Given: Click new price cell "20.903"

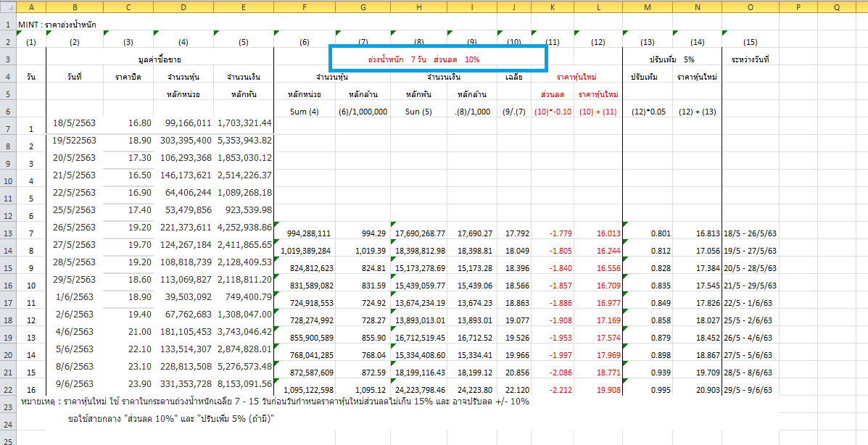Looking at the screenshot, I should (x=708, y=388).
